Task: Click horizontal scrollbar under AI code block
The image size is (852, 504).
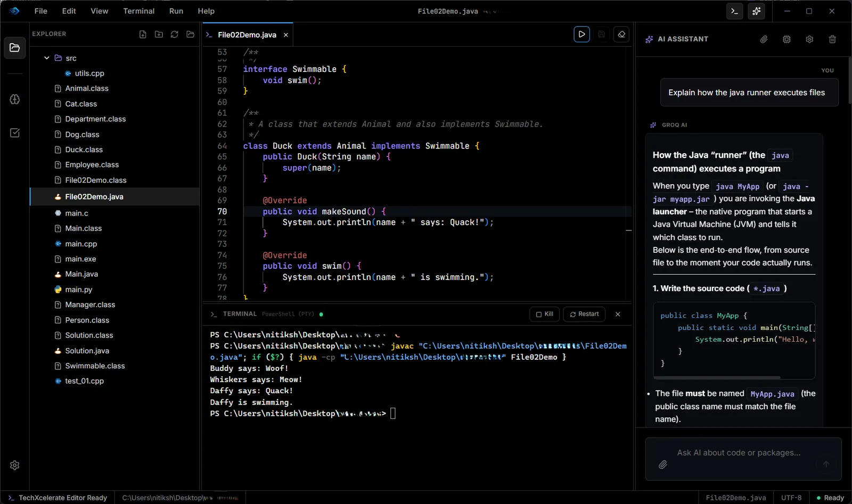Action: pyautogui.click(x=717, y=377)
